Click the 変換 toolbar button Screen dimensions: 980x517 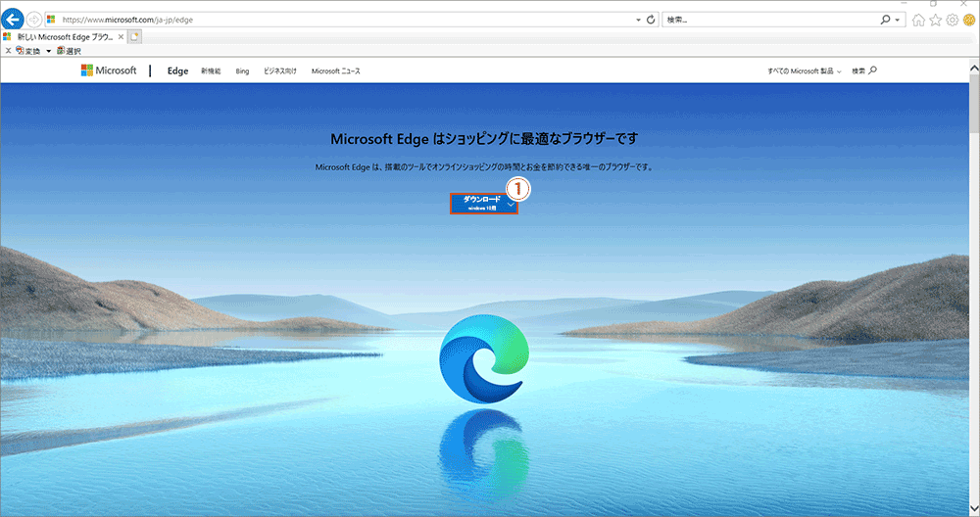click(x=28, y=51)
